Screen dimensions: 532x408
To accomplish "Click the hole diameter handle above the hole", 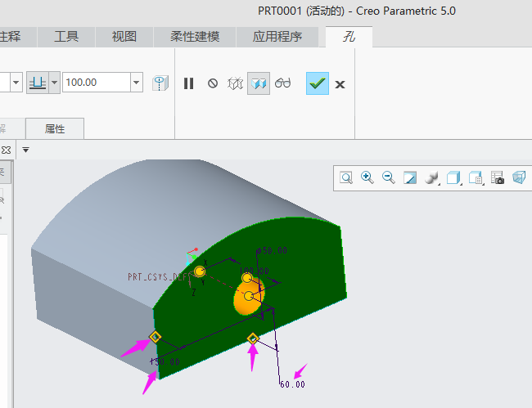I will click(246, 278).
